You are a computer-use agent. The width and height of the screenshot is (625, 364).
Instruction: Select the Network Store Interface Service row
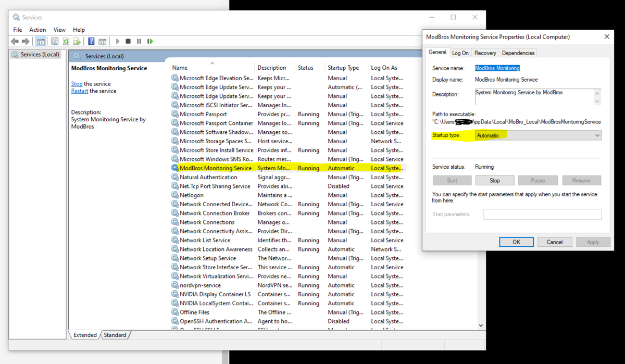[x=288, y=267]
